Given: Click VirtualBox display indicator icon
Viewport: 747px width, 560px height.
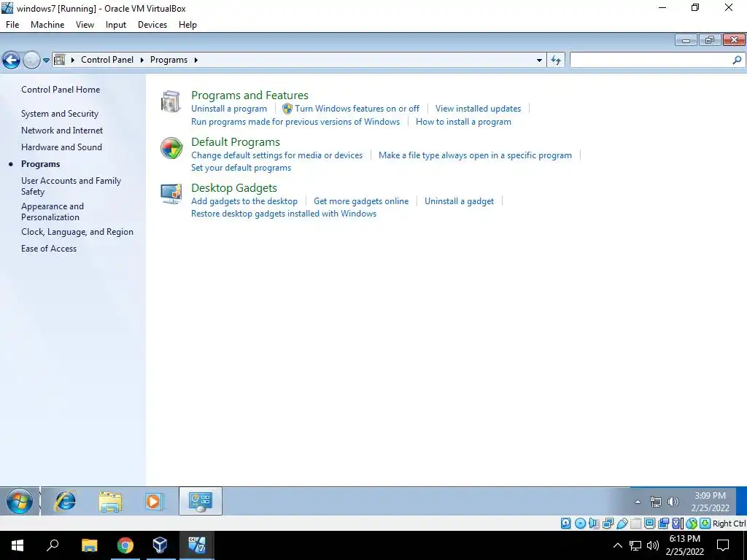Looking at the screenshot, I should (x=649, y=524).
